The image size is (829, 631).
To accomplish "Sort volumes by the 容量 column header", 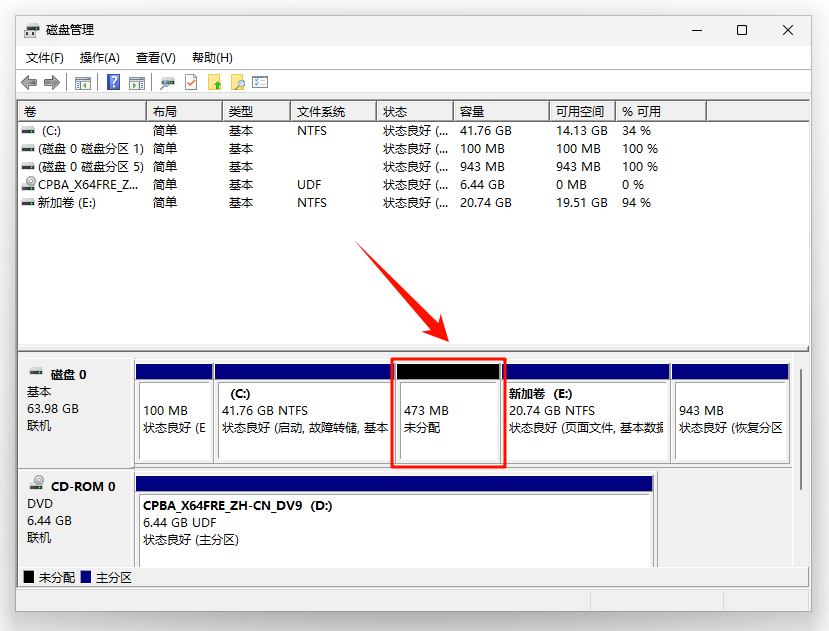I will pos(501,112).
